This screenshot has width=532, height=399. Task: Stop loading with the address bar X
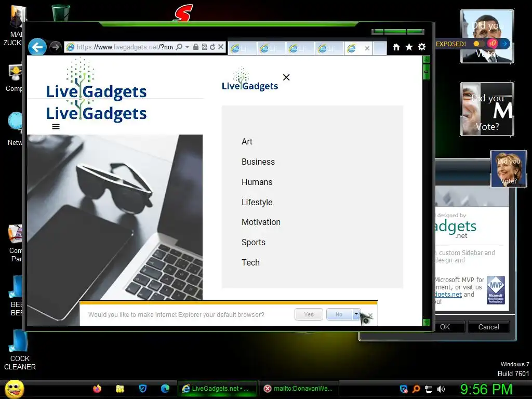(221, 47)
